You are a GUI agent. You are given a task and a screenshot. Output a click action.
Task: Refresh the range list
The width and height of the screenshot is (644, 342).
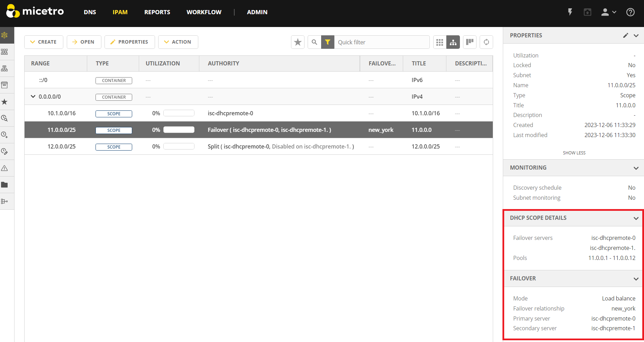coord(486,42)
